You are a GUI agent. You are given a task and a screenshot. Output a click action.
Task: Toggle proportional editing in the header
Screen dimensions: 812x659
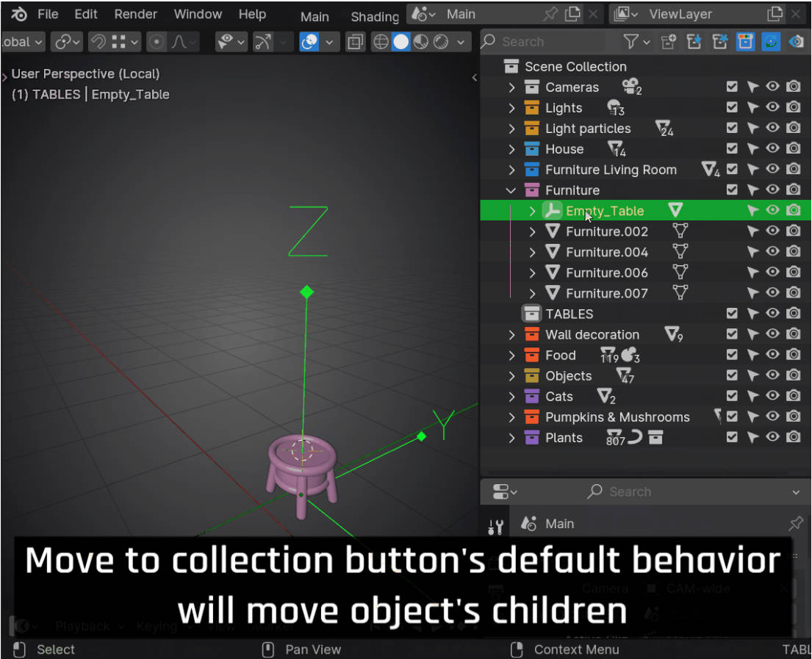[157, 42]
